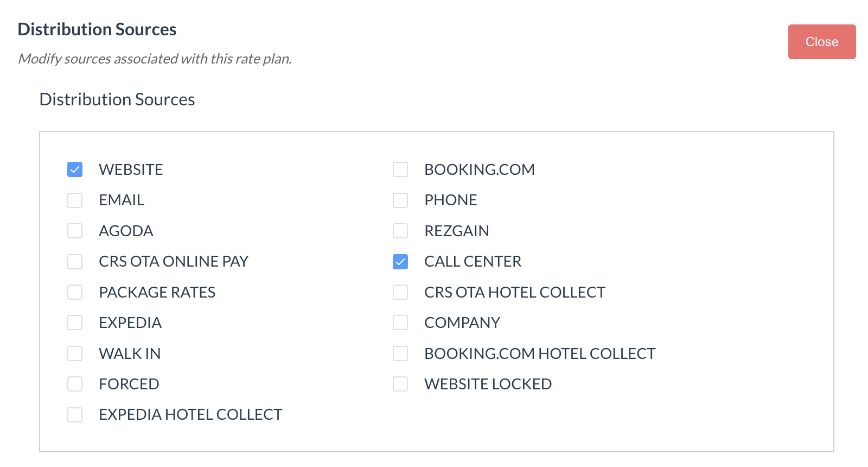Screen dimensions: 868x467
Task: Enable the BOOKING.COM checkbox
Action: 400,169
